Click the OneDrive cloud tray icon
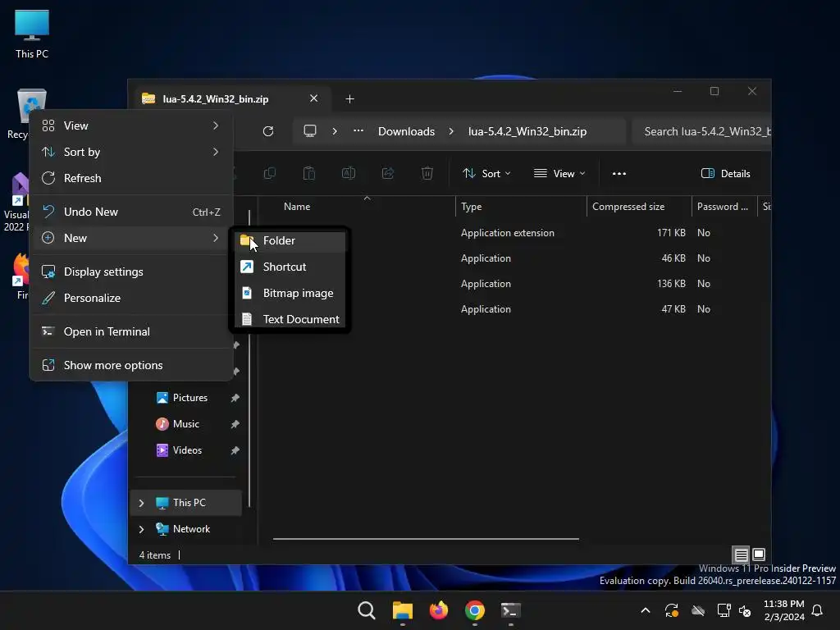 pos(698,610)
